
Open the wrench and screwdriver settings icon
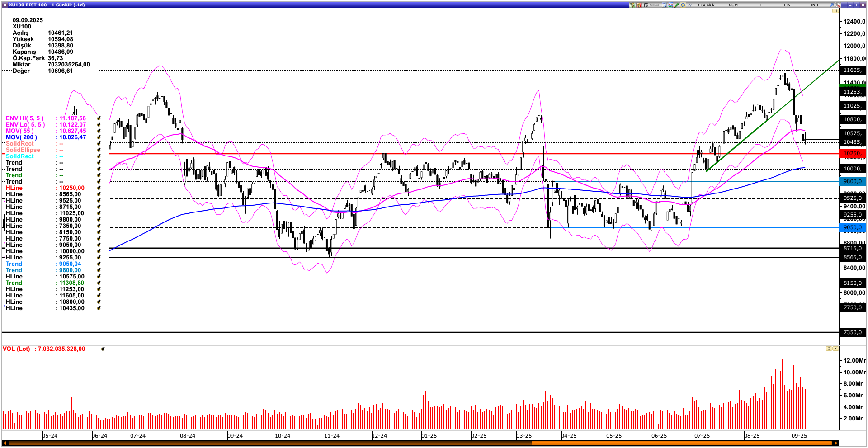pos(838,5)
